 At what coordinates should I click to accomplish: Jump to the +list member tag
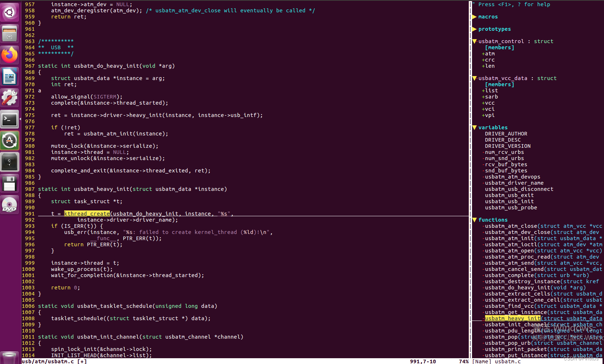click(x=490, y=91)
